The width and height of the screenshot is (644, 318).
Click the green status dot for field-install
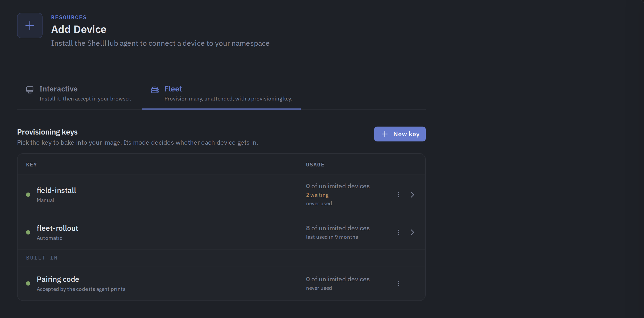coord(28,195)
